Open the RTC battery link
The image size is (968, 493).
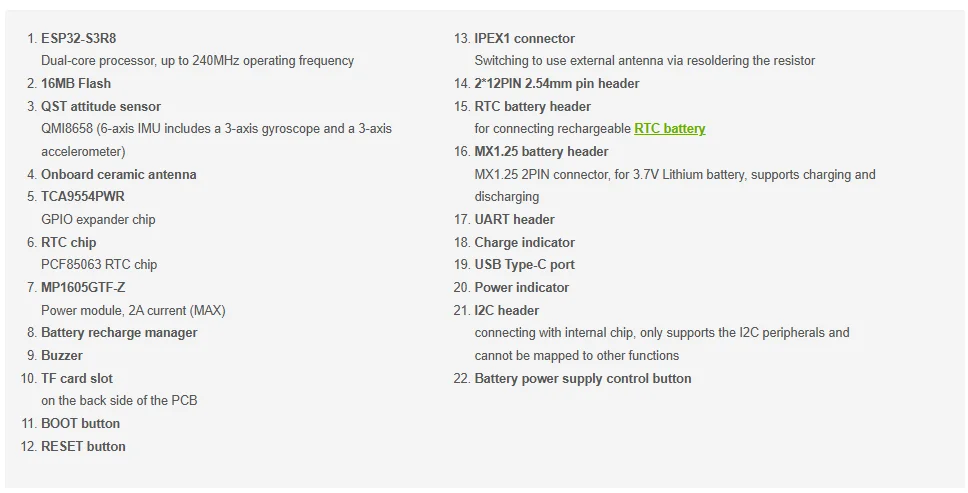pos(669,129)
